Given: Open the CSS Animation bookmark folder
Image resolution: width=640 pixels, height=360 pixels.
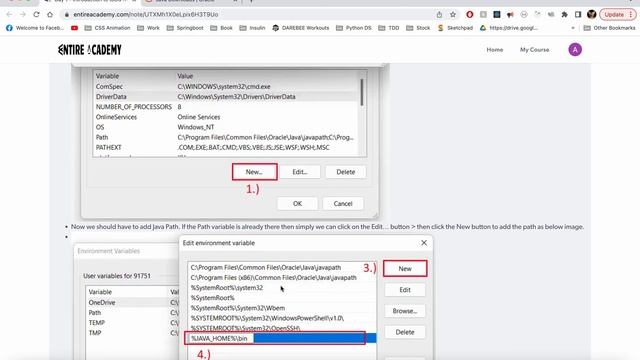Looking at the screenshot, I should 107,28.
